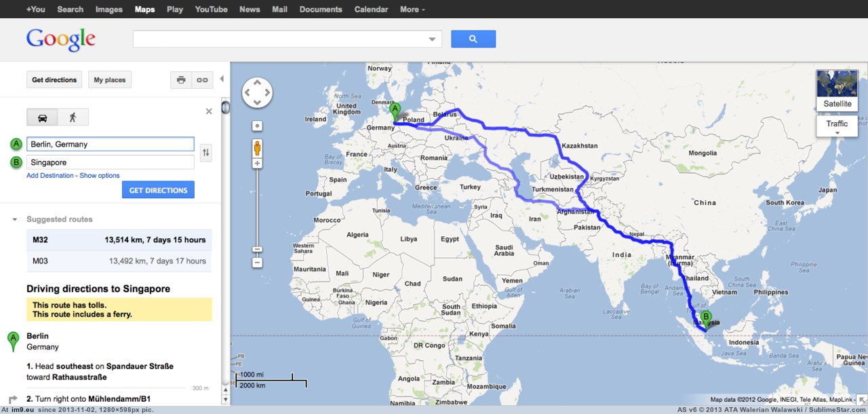This screenshot has height=414, width=868.
Task: Click the GET DIRECTIONS button
Action: pyautogui.click(x=158, y=190)
